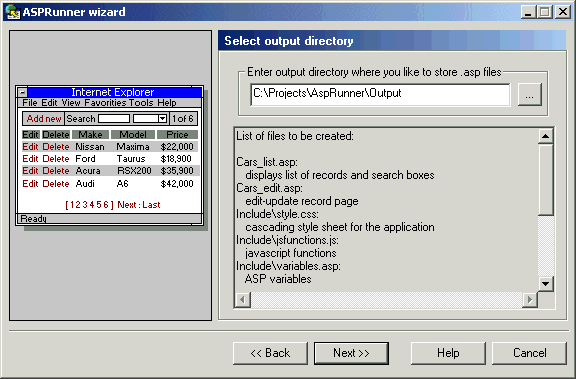Go to the previous step with Back

pos(270,353)
